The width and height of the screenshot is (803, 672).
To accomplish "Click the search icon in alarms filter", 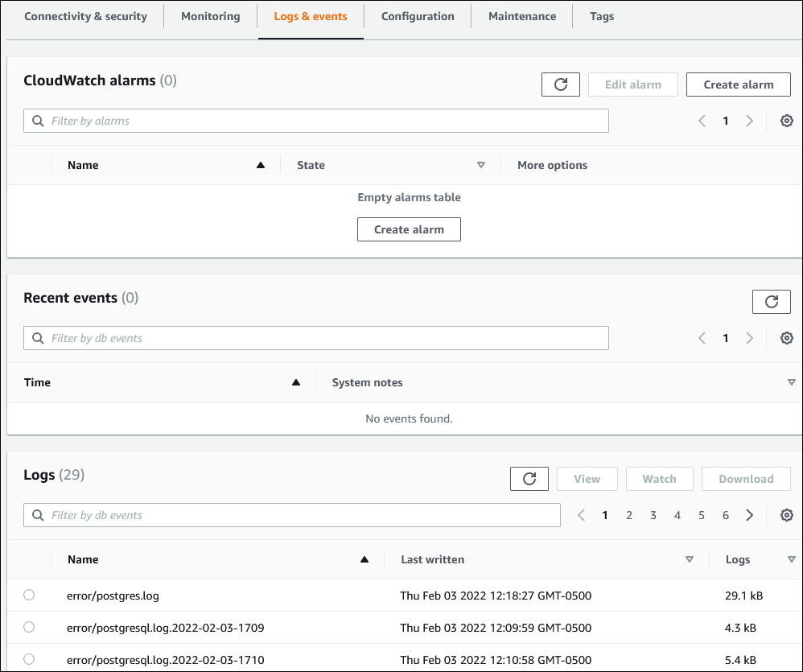I will click(38, 120).
